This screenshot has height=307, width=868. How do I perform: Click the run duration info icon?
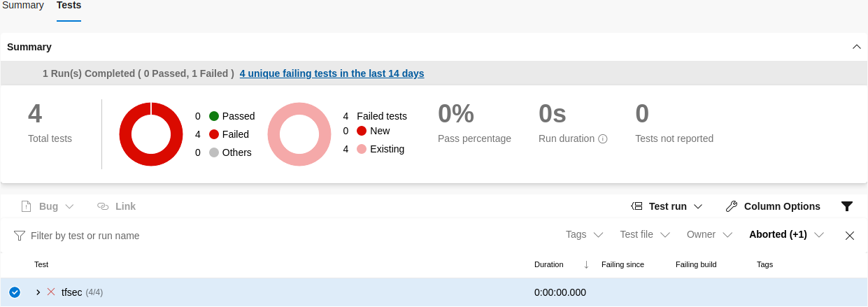click(603, 139)
